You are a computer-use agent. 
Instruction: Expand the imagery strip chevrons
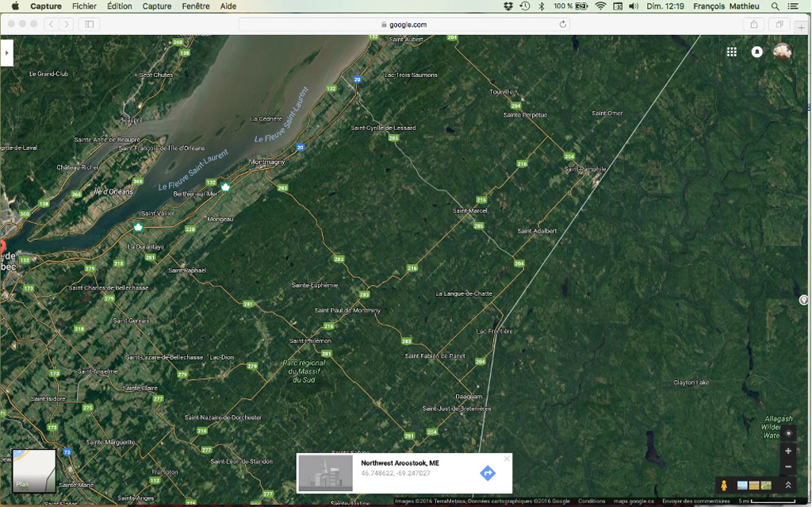tap(787, 485)
